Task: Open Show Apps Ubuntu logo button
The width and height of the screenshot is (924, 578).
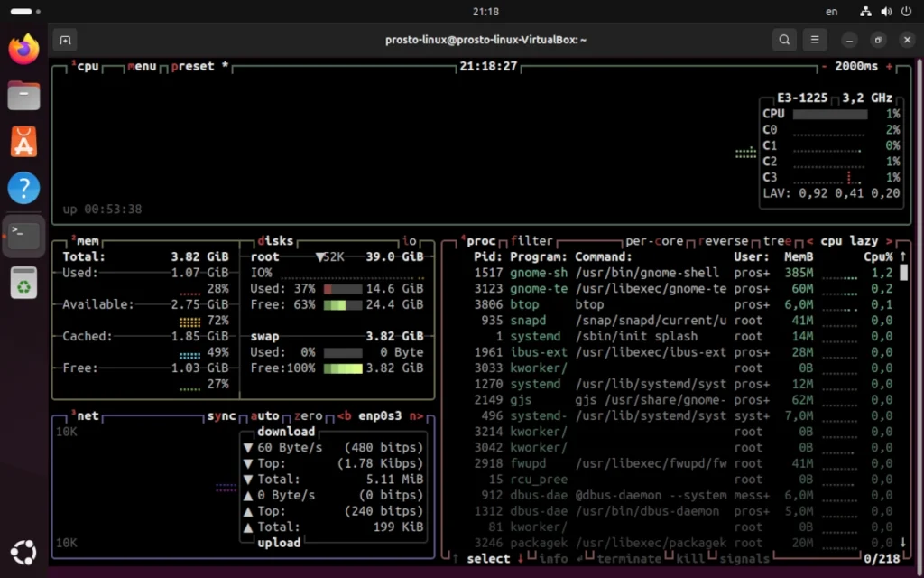Action: (x=23, y=552)
